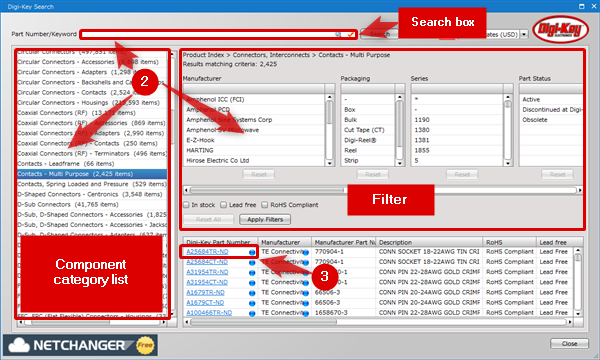Click the Packaging list scroll-down arrow

(399, 163)
